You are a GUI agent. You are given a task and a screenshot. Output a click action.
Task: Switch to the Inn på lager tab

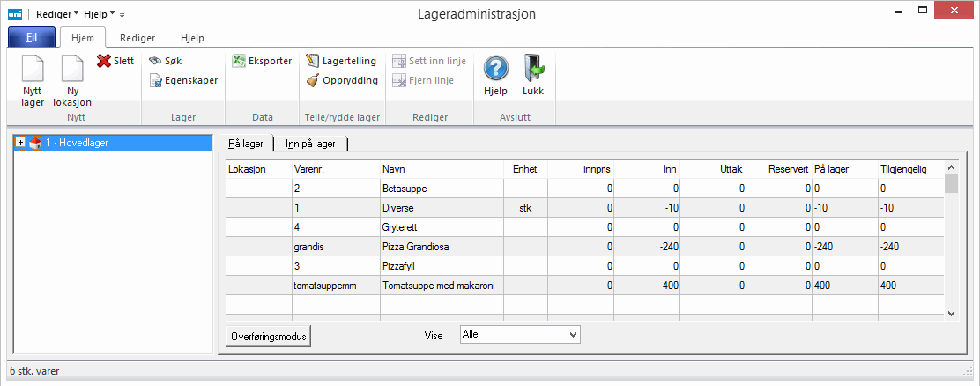click(311, 144)
